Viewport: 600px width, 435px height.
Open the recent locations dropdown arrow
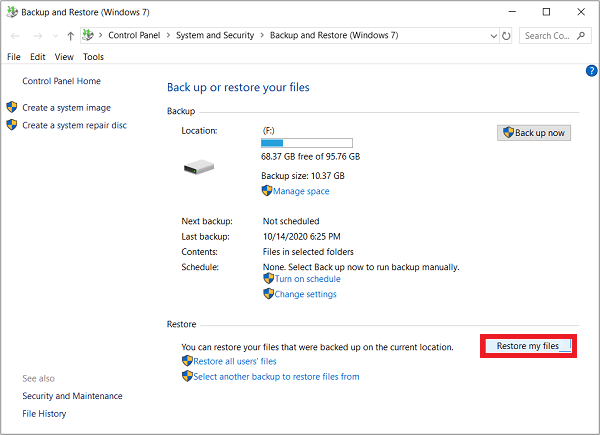(x=54, y=35)
